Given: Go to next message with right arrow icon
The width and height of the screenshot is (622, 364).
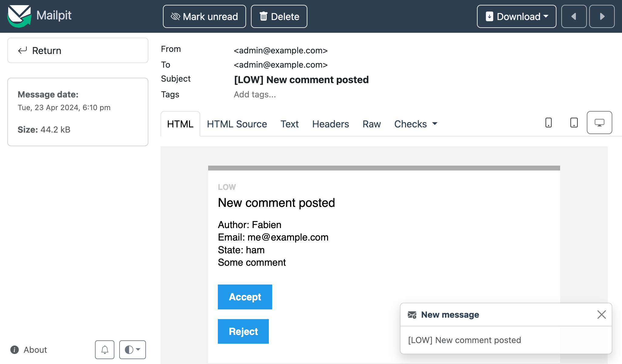Looking at the screenshot, I should click(602, 16).
